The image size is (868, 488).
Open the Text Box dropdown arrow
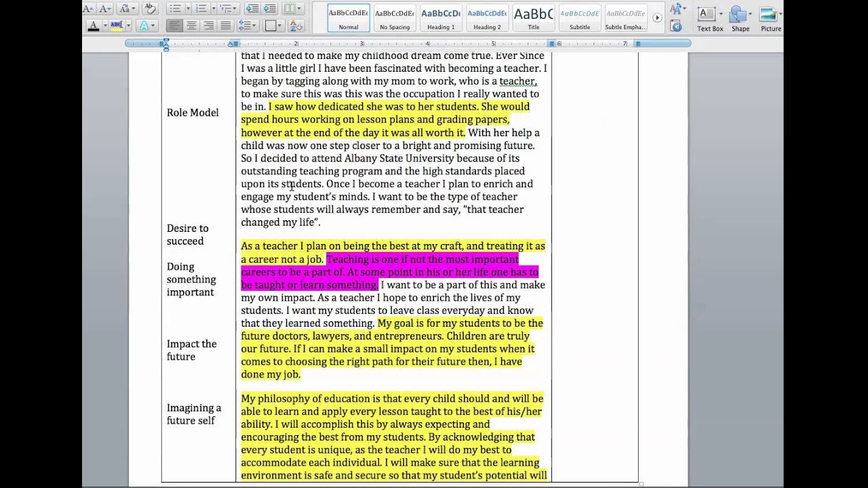pyautogui.click(x=720, y=15)
